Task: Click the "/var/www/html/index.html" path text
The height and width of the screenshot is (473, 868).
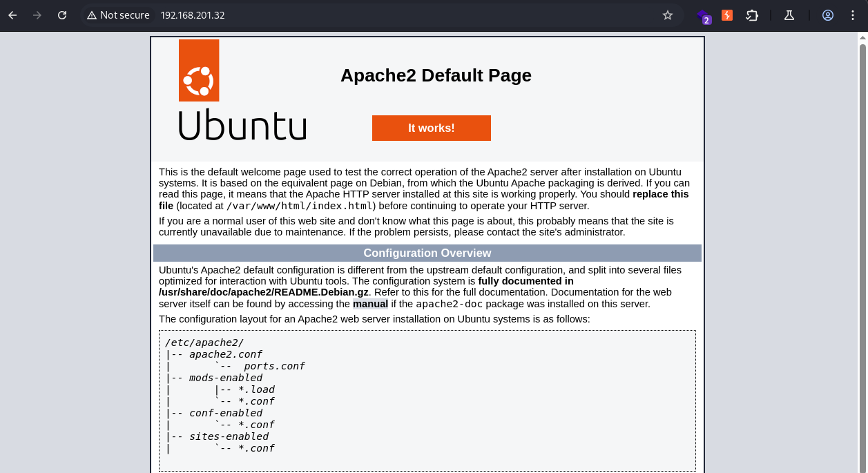Action: [x=300, y=206]
